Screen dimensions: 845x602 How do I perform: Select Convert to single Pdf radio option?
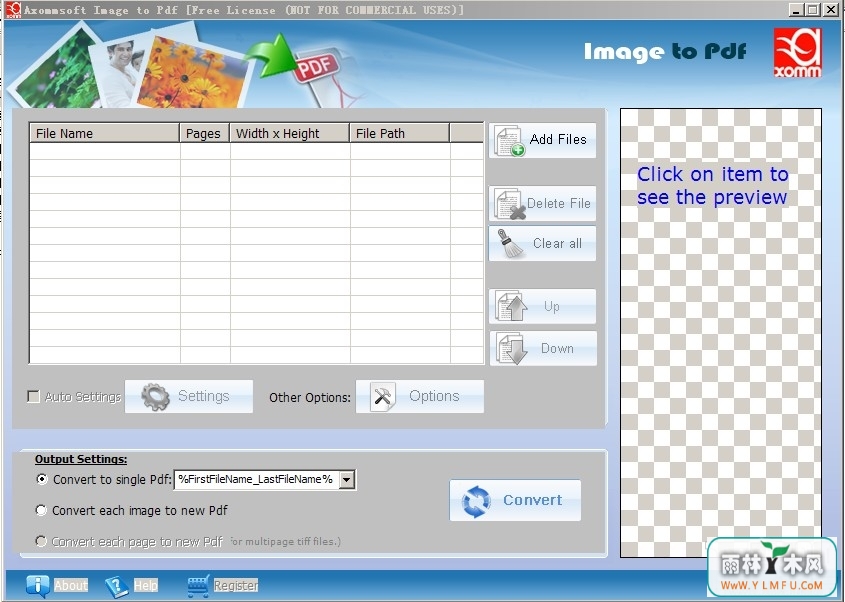(x=41, y=479)
